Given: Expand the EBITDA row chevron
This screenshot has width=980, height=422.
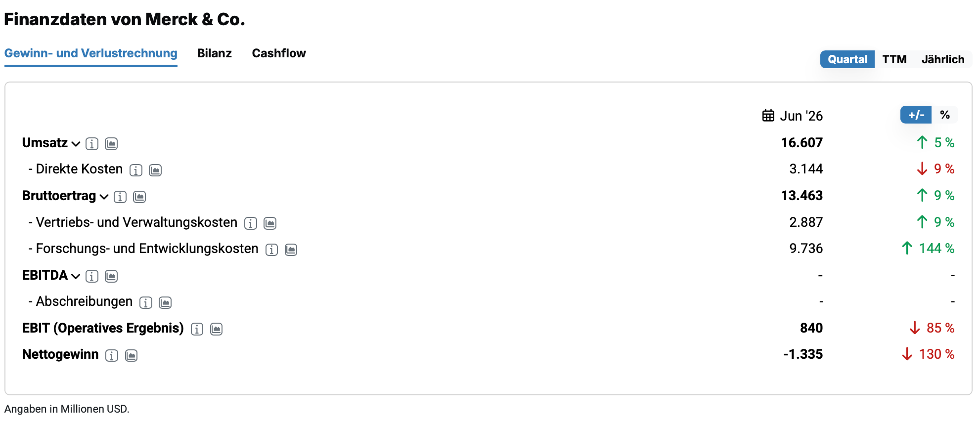Looking at the screenshot, I should click(76, 276).
